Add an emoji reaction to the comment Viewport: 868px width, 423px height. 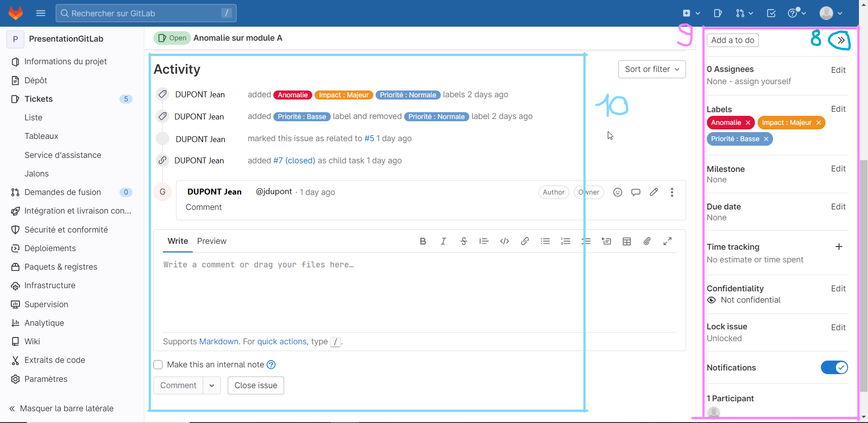(617, 192)
